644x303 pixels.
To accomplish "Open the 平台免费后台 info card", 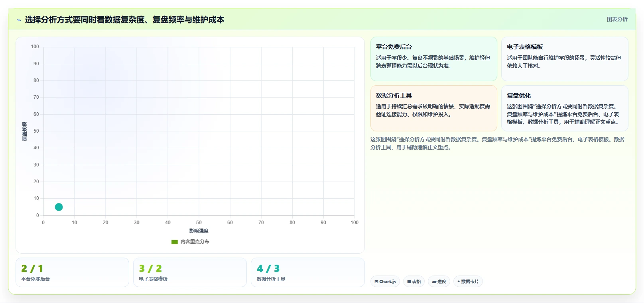I will click(x=433, y=59).
